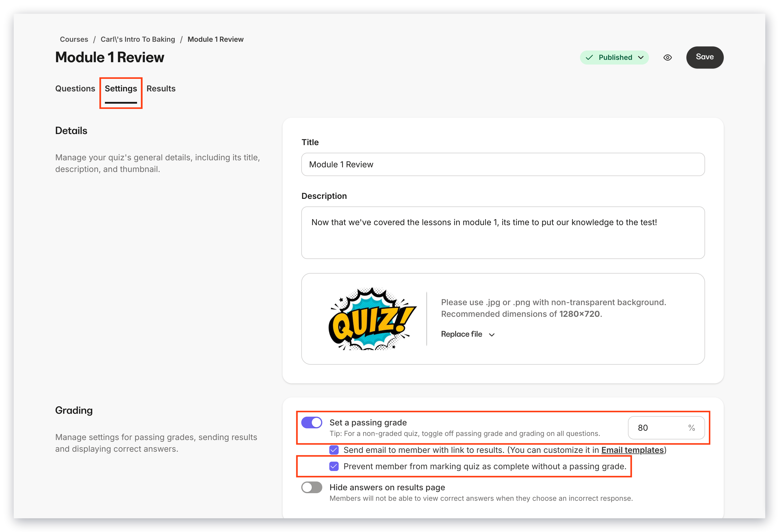Expand the Replace file dropdown
The width and height of the screenshot is (779, 532).
point(468,334)
